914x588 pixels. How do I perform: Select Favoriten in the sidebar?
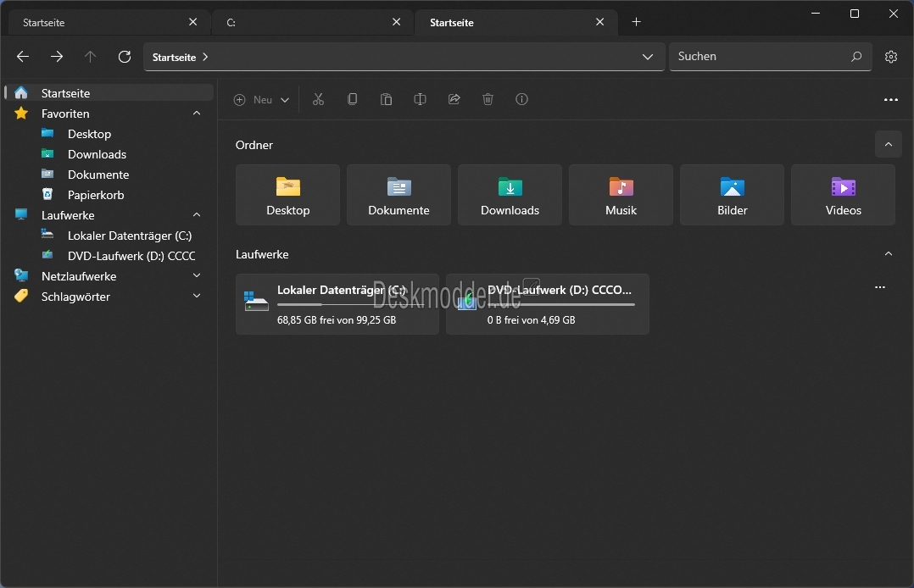click(109, 113)
